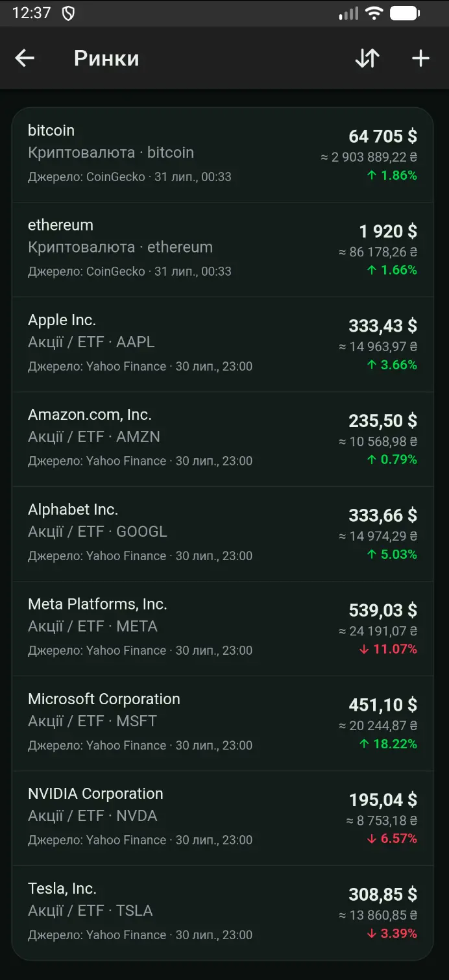Add a new market with plus icon

click(x=421, y=58)
